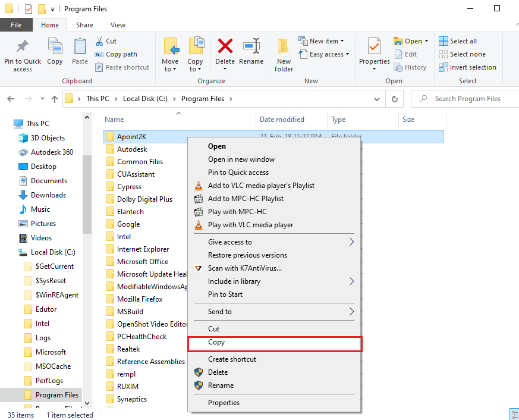Click the shield icon next to Rename
This screenshot has width=519, height=420.
click(x=198, y=385)
